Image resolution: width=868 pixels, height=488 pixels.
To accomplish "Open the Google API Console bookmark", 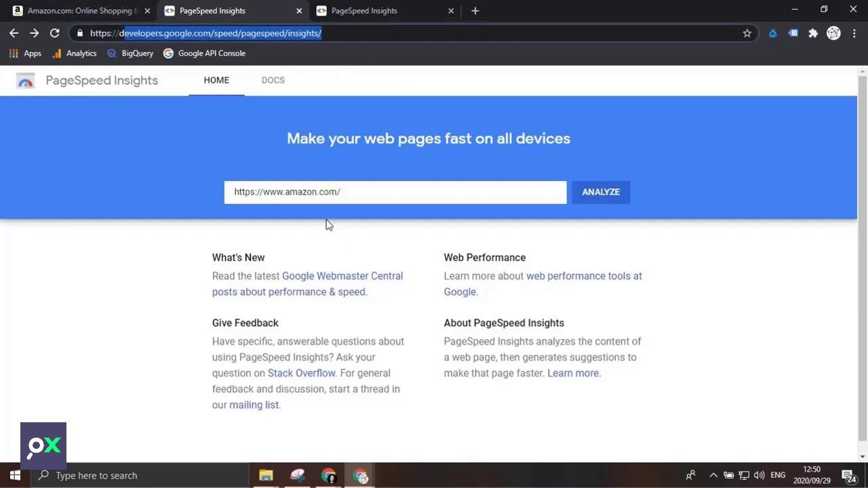I will click(204, 53).
